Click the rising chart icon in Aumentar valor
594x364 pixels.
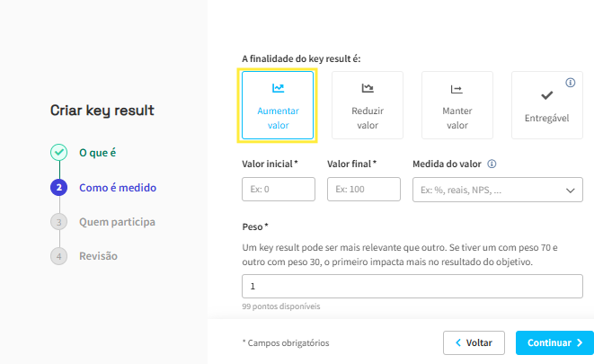(278, 88)
